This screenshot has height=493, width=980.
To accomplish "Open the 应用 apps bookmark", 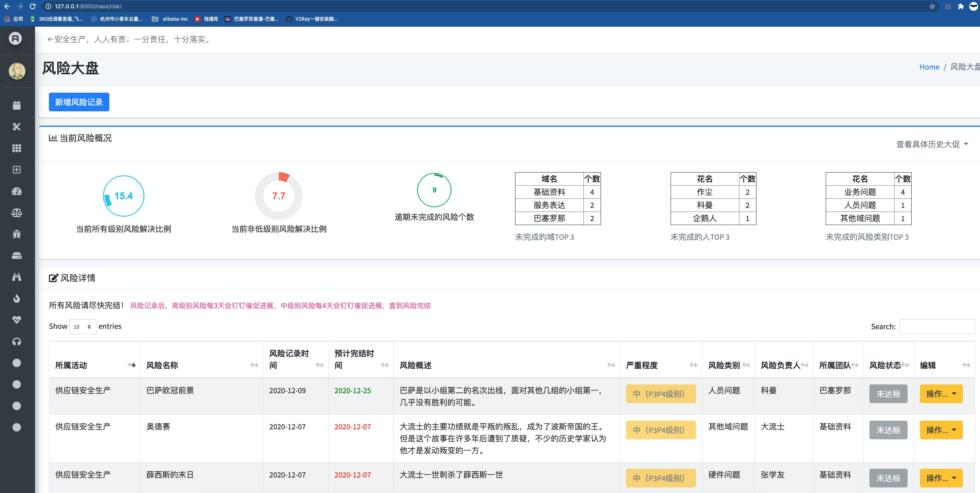I will point(14,19).
